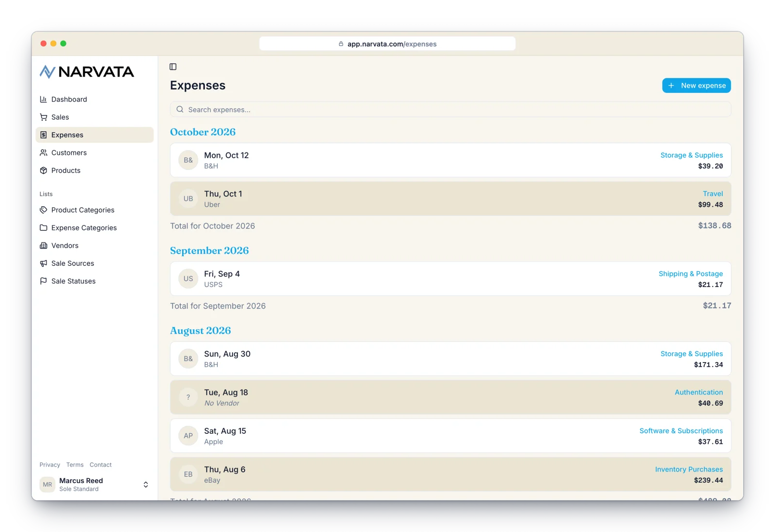
Task: Expand the Marcus Reed account switcher
Action: 146,485
